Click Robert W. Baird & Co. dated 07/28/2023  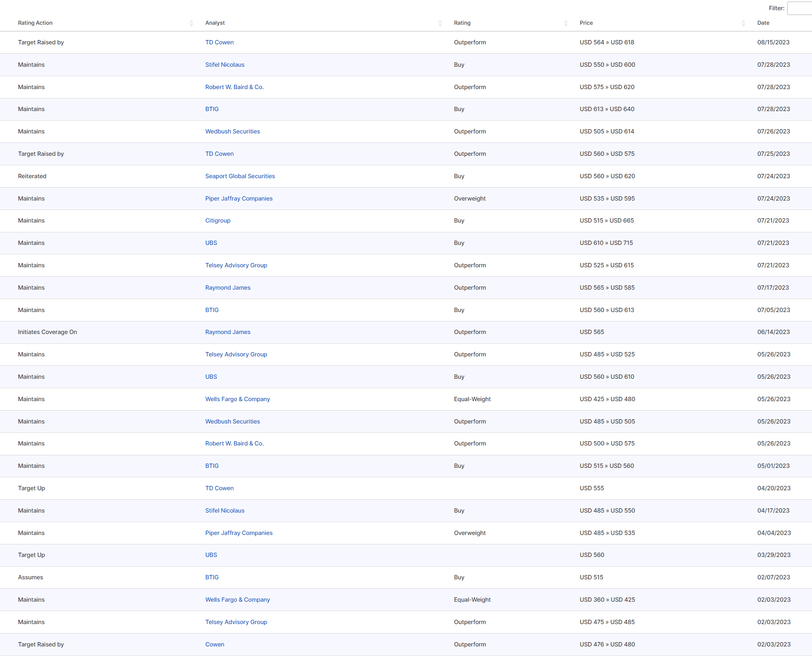point(234,87)
